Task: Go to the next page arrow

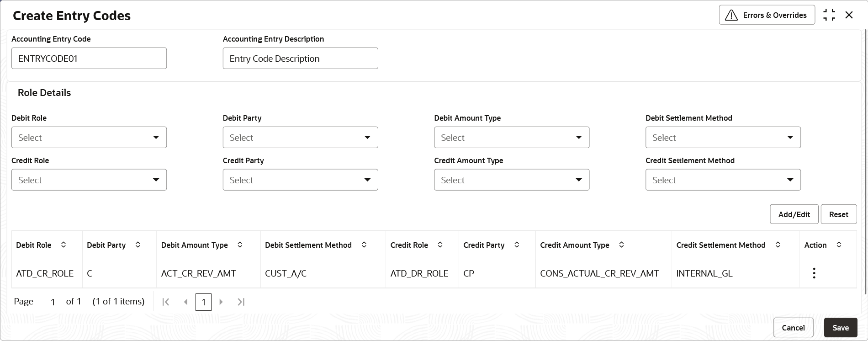Action: (221, 302)
